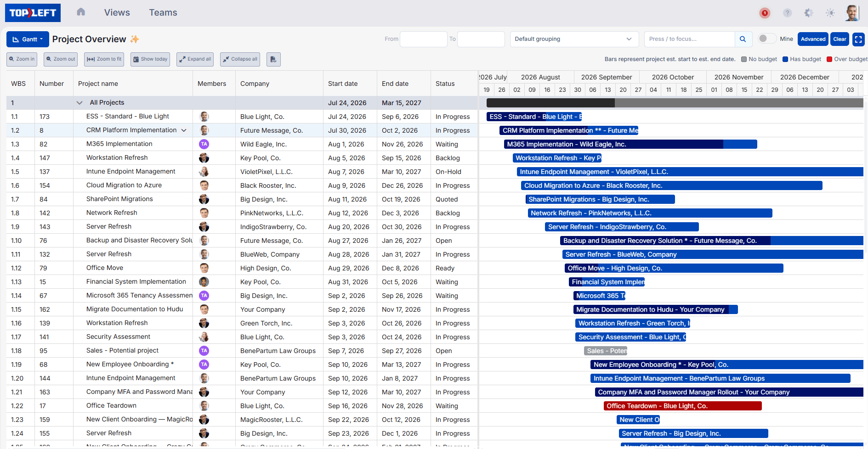Viewport: 868px width, 449px height.
Task: Run search with the magnifier button
Action: coord(743,39)
